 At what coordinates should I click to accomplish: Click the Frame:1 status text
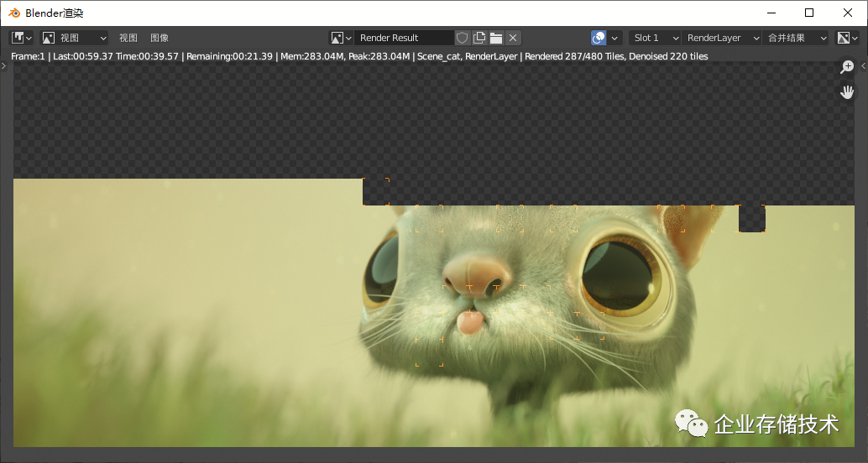click(28, 56)
